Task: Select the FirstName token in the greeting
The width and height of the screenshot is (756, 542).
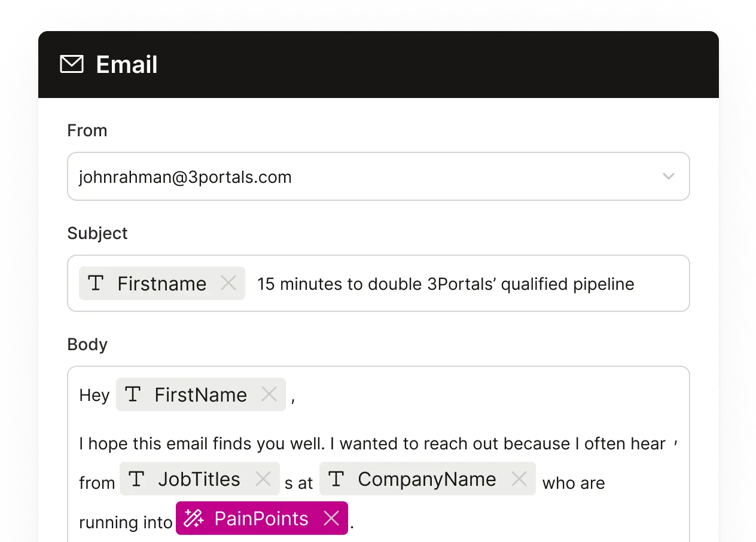Action: click(200, 394)
